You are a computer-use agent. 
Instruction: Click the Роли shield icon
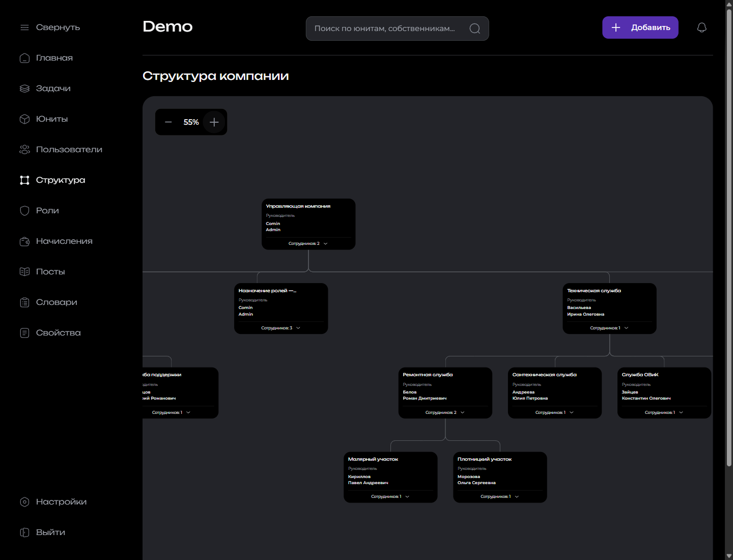coord(24,211)
